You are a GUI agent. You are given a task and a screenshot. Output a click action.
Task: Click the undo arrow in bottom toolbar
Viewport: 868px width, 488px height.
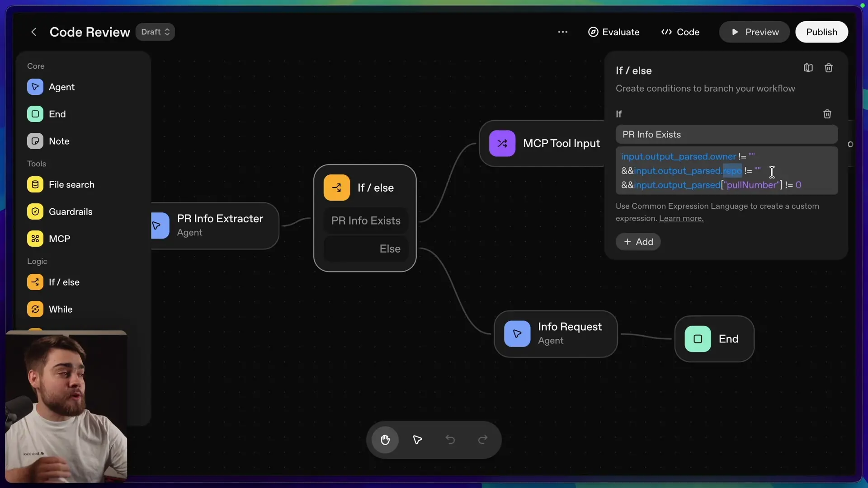pos(450,440)
